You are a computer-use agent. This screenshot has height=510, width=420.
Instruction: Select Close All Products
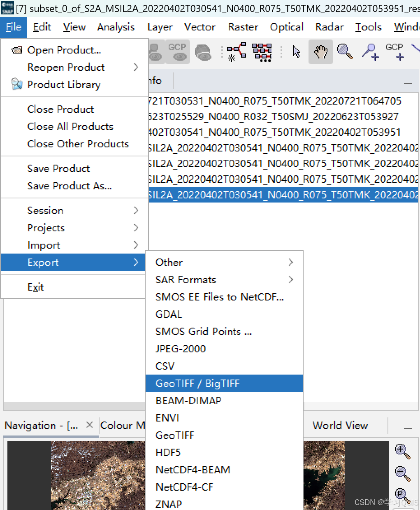pyautogui.click(x=74, y=126)
